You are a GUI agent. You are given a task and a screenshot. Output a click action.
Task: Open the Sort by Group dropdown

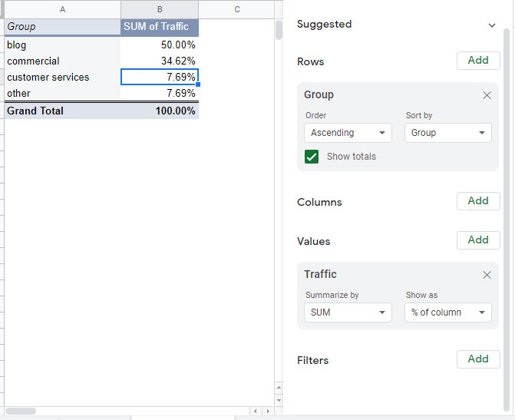click(x=448, y=133)
